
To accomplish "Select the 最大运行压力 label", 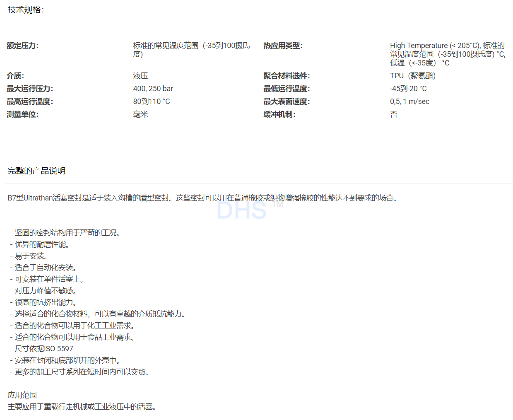I will pyautogui.click(x=30, y=89).
